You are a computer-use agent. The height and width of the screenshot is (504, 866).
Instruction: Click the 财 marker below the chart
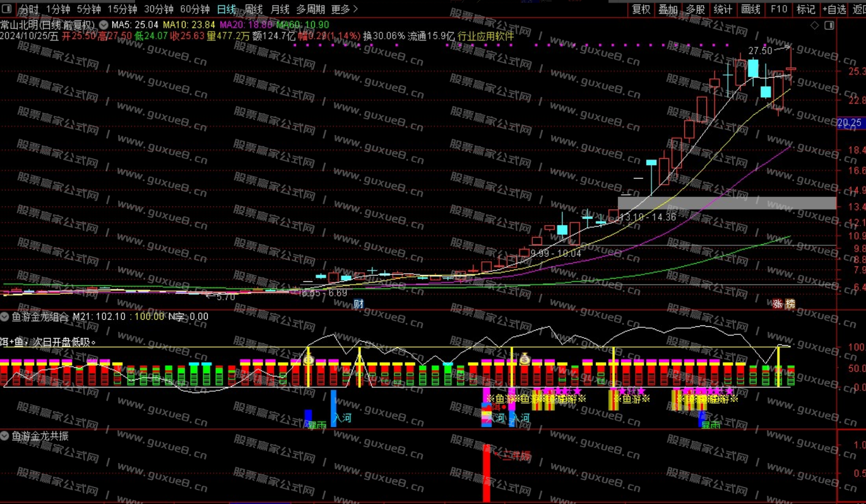(359, 304)
